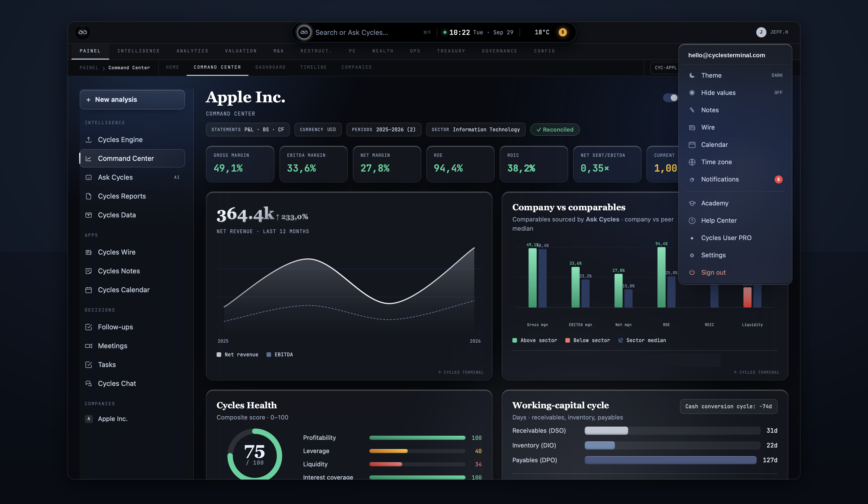Open the CURRENCY USD selector chip

point(318,130)
